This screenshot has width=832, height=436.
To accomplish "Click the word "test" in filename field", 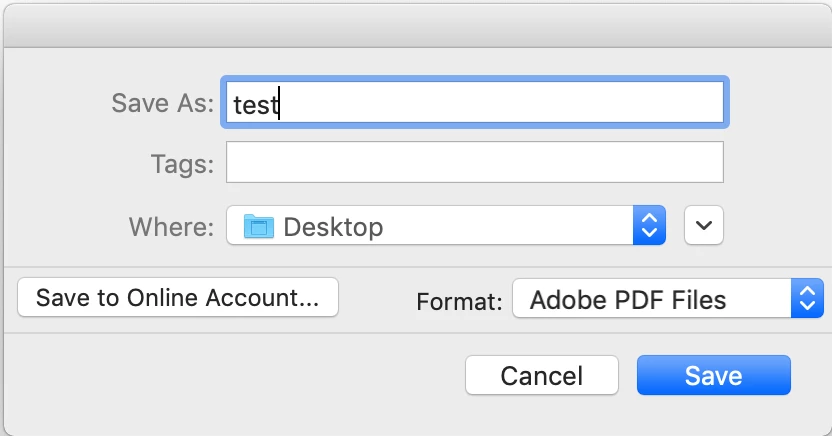I will [254, 104].
